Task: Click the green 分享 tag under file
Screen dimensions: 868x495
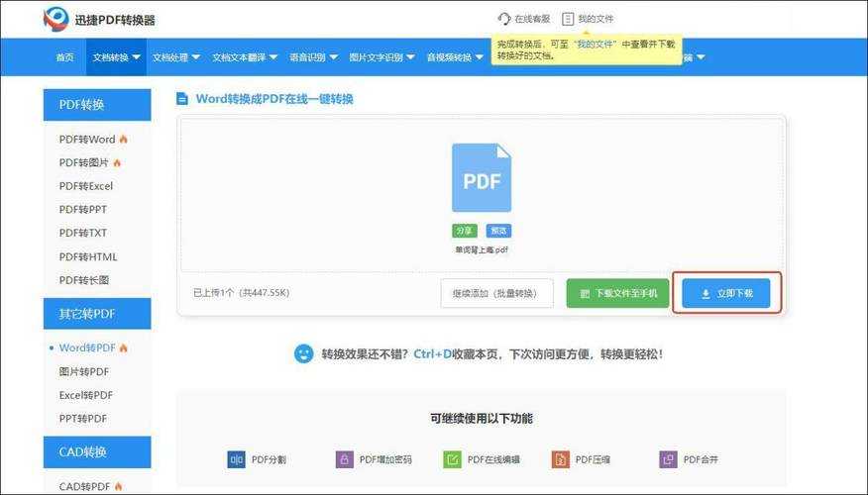Action: point(464,231)
